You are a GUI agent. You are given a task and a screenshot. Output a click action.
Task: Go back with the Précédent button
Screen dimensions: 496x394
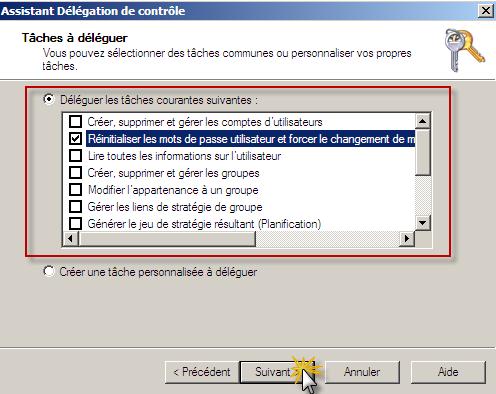(202, 372)
